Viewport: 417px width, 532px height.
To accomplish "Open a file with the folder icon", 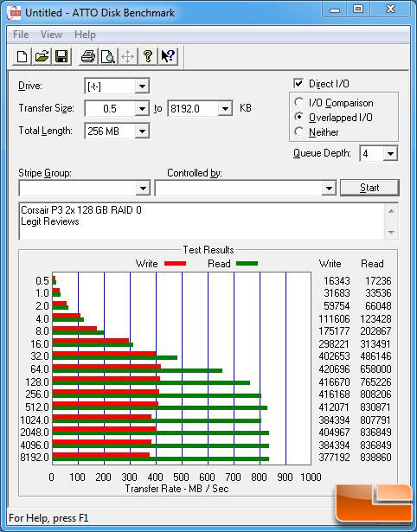I will pyautogui.click(x=42, y=56).
